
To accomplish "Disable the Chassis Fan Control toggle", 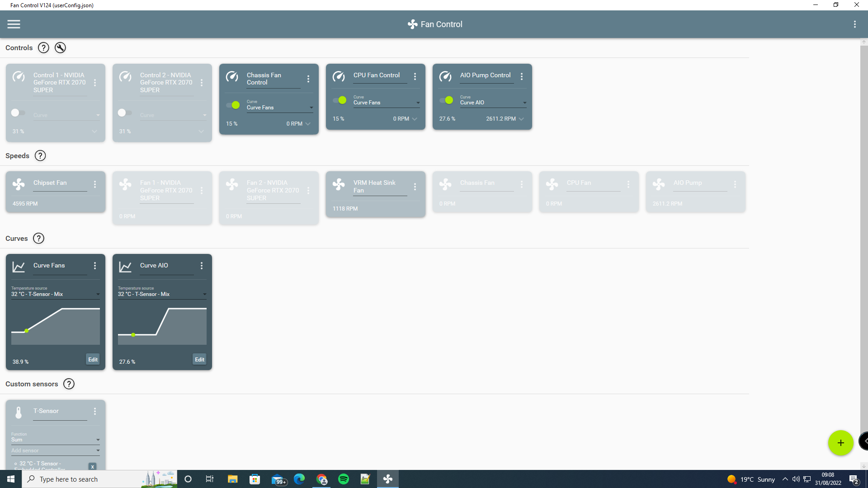I will point(233,105).
